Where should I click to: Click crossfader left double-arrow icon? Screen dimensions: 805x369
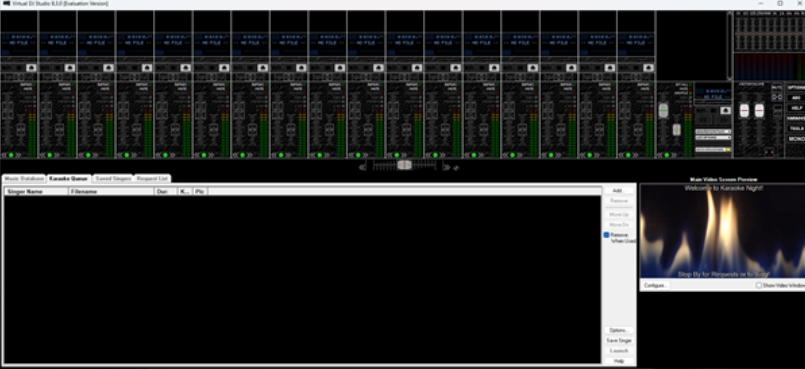(x=362, y=167)
